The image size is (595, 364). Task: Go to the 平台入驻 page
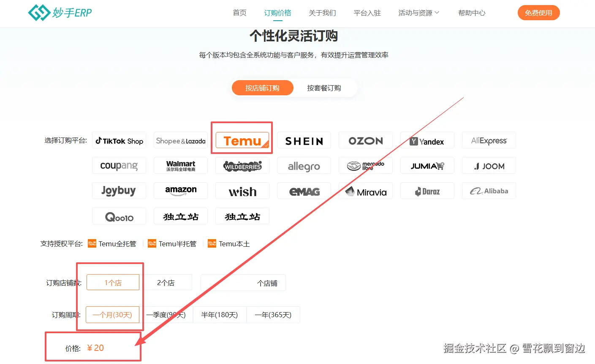click(x=367, y=13)
